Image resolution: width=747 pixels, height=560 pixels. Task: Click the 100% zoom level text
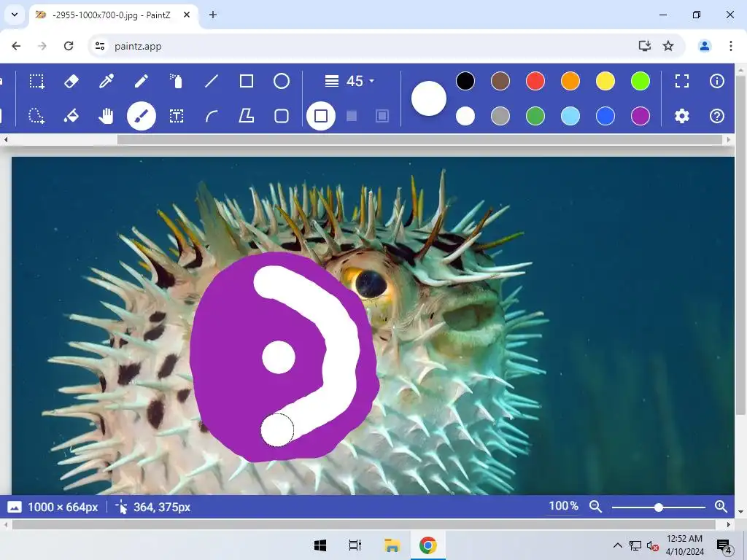pyautogui.click(x=564, y=506)
